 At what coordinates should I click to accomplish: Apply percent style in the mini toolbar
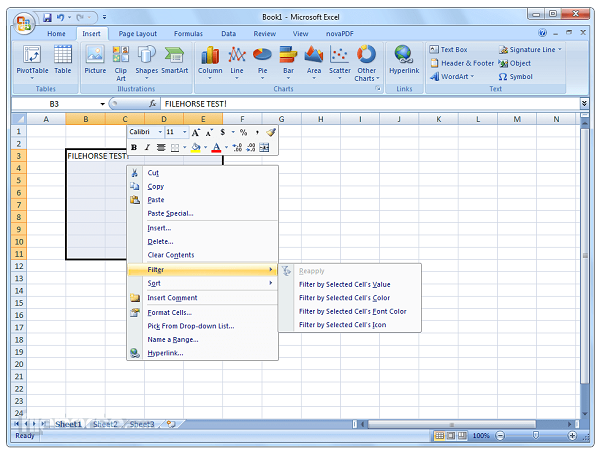coord(243,132)
